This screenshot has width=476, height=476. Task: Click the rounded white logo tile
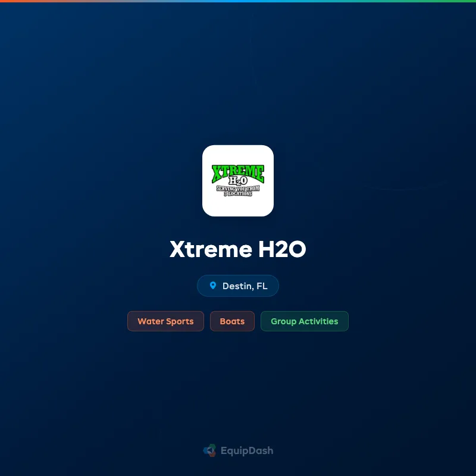(x=238, y=180)
